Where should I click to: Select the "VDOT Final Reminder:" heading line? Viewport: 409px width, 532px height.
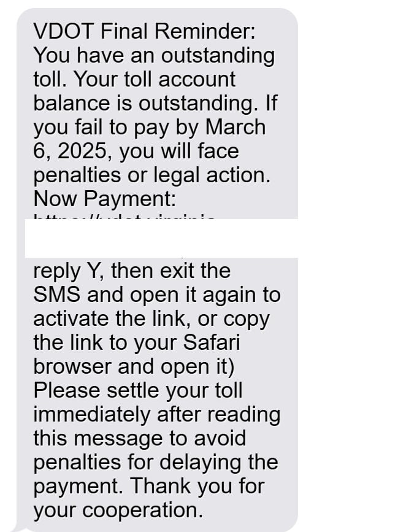coord(144,31)
